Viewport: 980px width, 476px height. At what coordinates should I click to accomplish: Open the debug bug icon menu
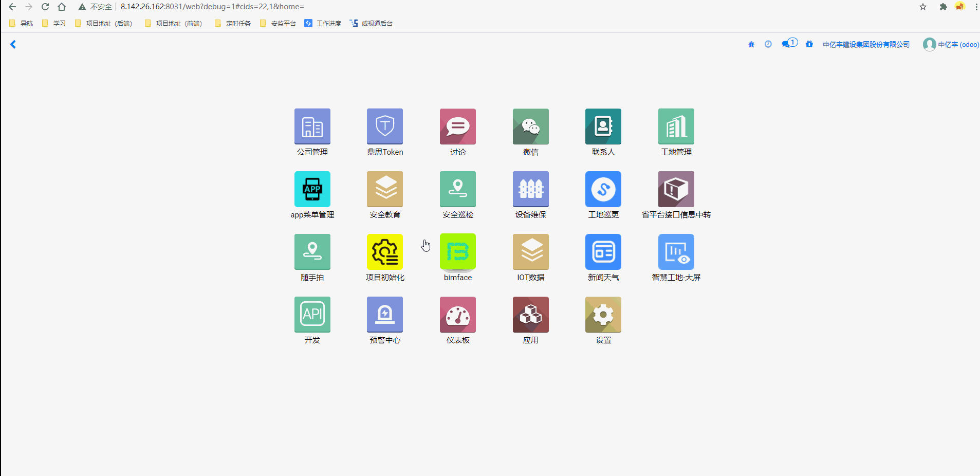pyautogui.click(x=751, y=45)
